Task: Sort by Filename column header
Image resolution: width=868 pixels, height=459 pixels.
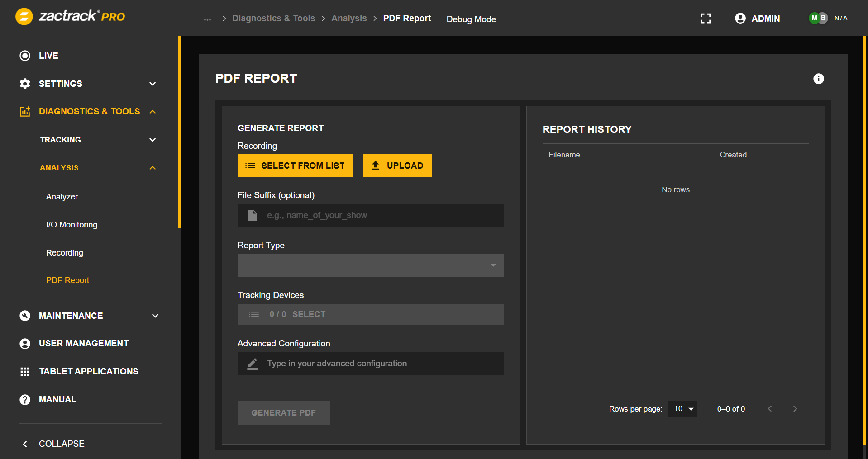Action: (x=564, y=155)
